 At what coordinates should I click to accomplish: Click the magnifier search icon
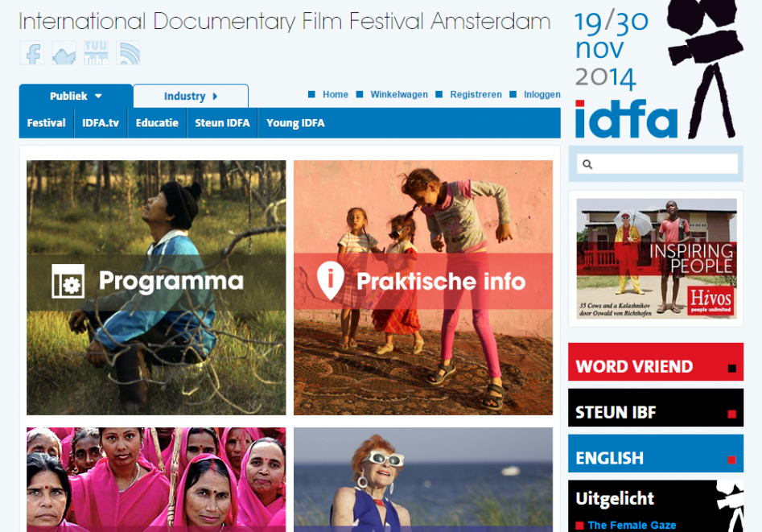(587, 164)
